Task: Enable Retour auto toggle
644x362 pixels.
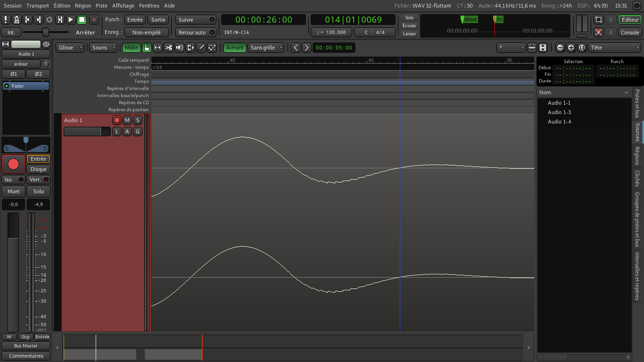Action: pyautogui.click(x=196, y=33)
